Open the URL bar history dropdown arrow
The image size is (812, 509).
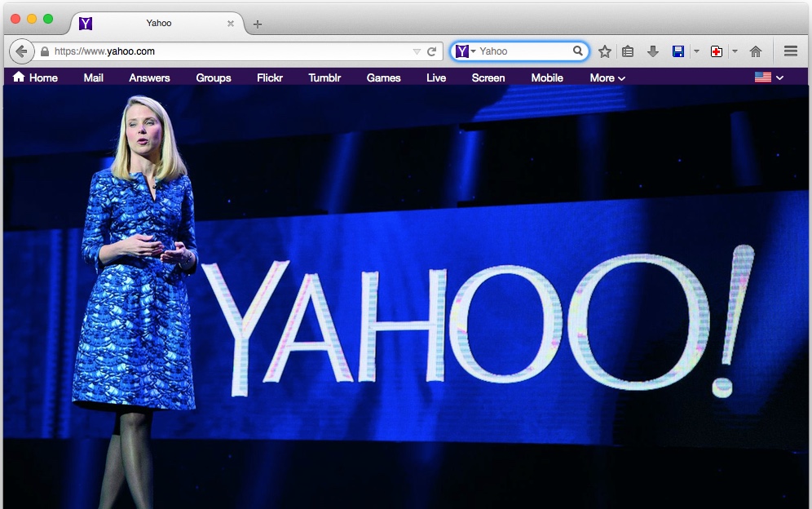pyautogui.click(x=417, y=51)
